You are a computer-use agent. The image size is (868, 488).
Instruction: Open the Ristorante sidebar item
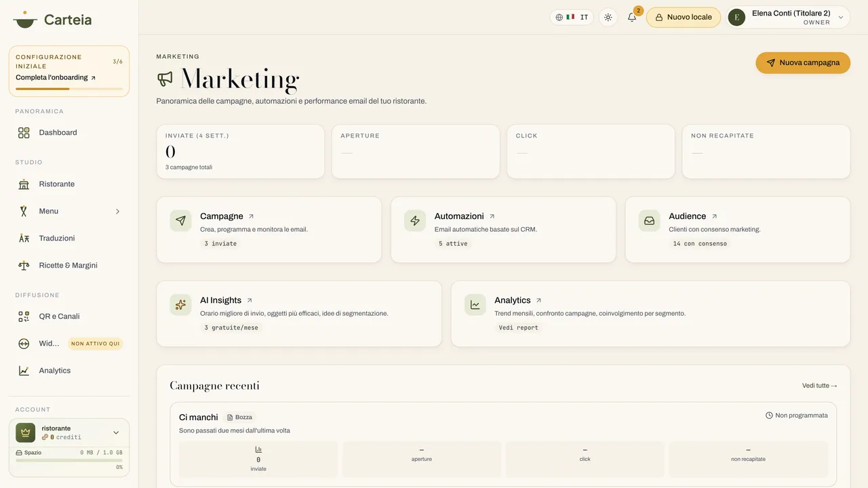[69, 184]
